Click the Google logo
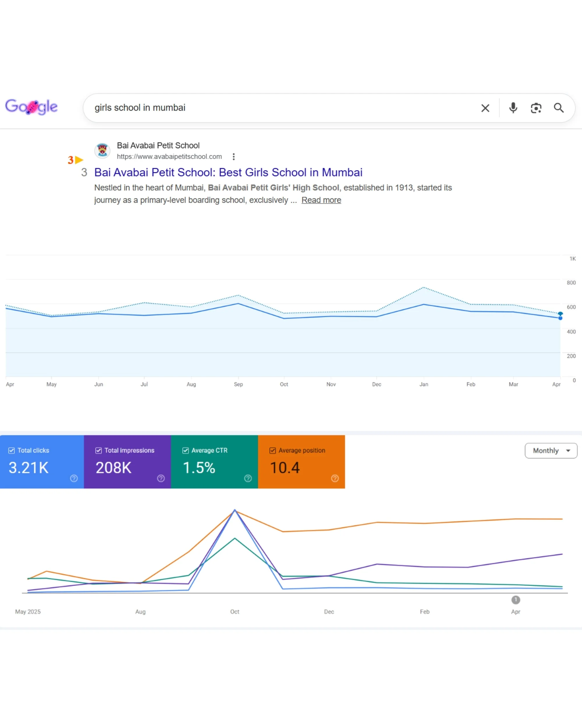582x728 pixels. point(31,107)
